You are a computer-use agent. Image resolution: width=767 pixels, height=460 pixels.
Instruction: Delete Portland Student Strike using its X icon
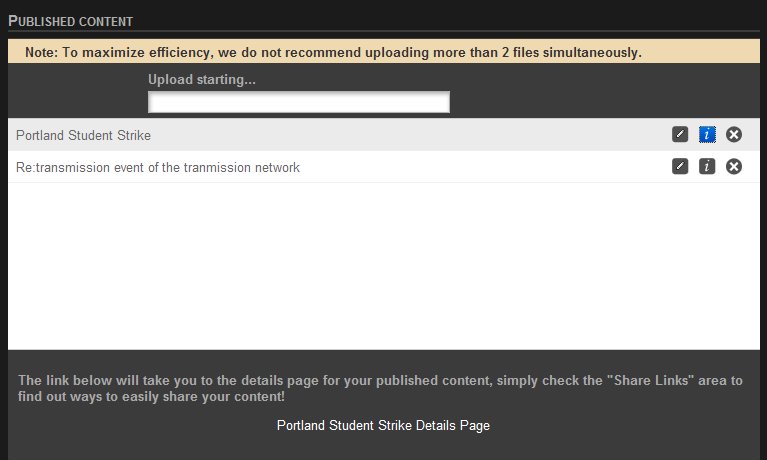734,134
